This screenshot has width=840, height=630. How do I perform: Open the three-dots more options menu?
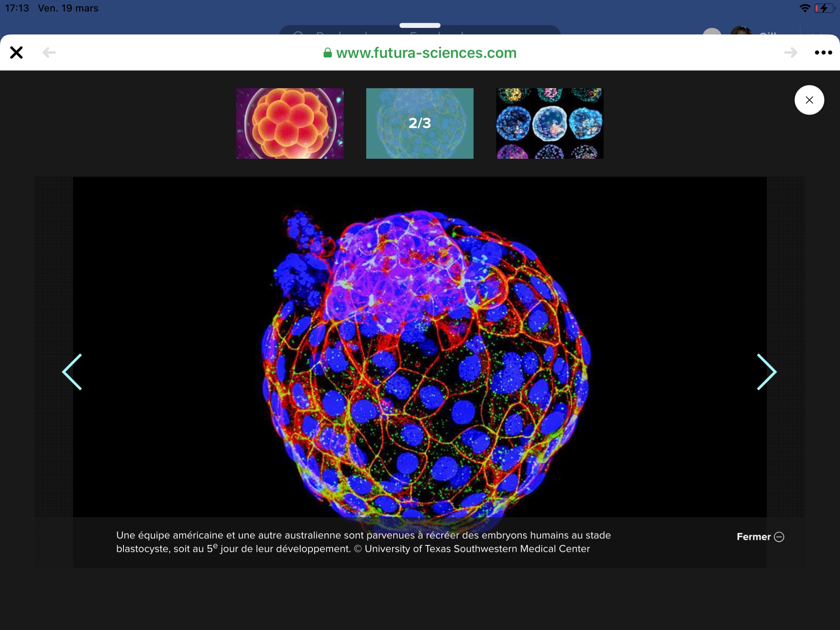coord(823,52)
